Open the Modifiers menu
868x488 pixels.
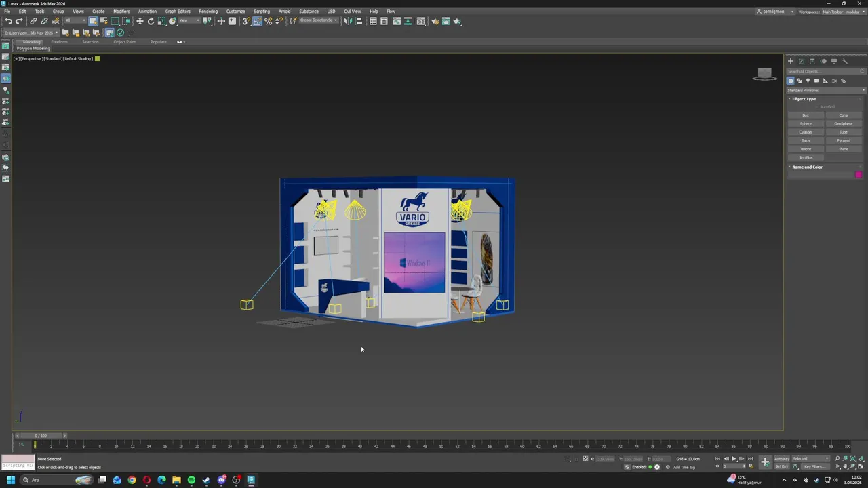(x=121, y=12)
